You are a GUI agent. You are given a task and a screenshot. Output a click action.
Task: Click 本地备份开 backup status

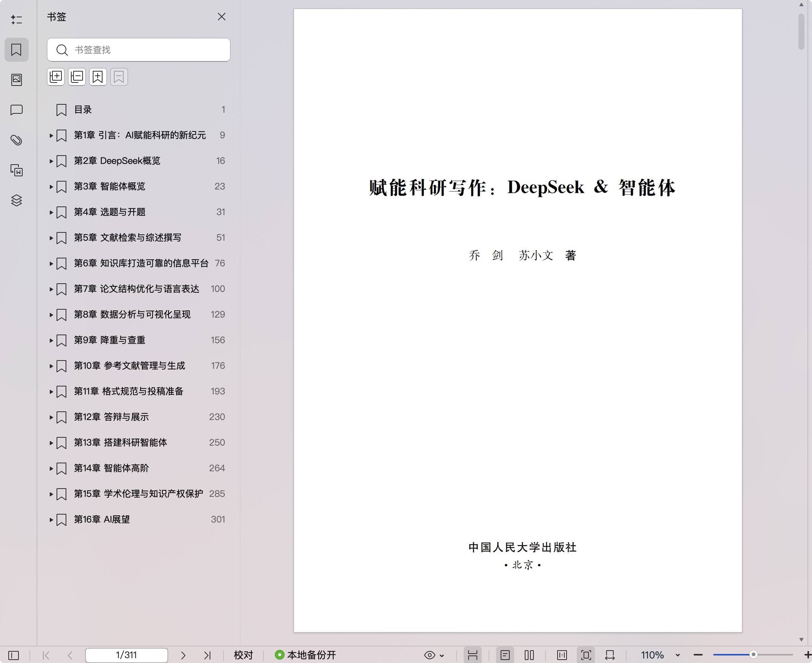coord(305,655)
